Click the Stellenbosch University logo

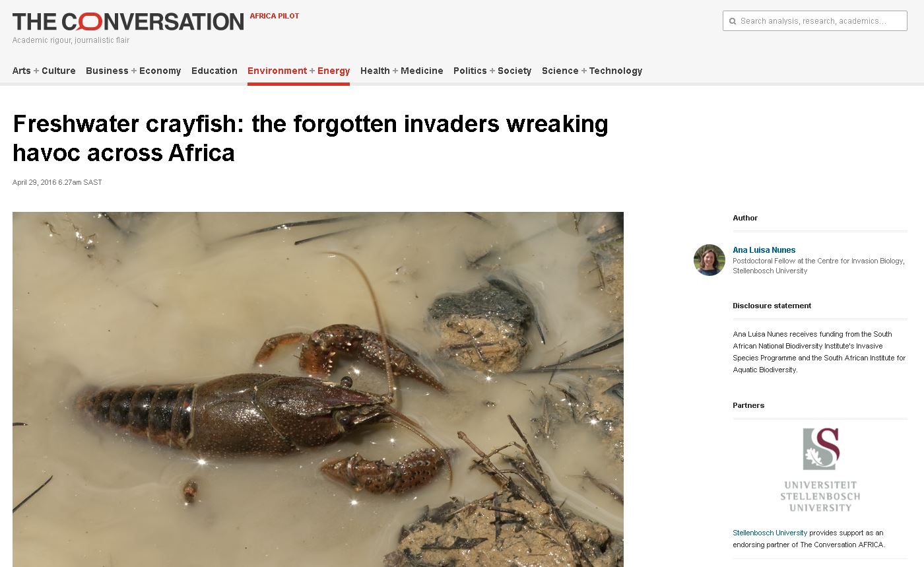click(x=820, y=469)
